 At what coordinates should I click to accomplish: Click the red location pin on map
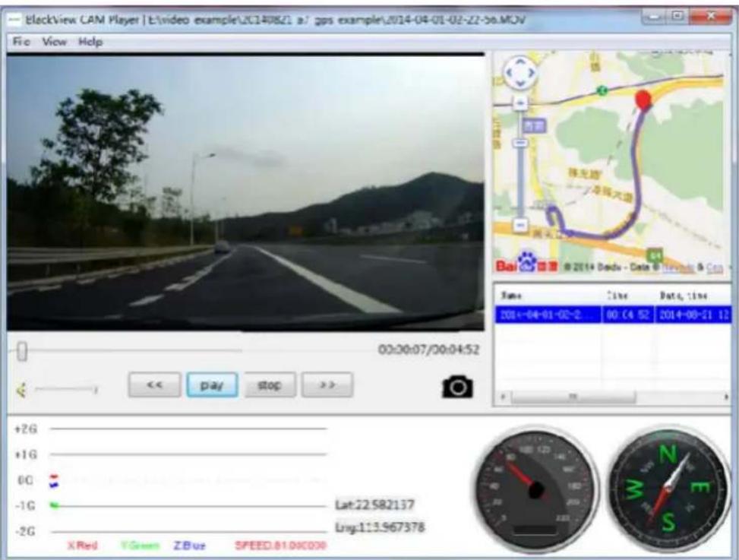pos(643,100)
